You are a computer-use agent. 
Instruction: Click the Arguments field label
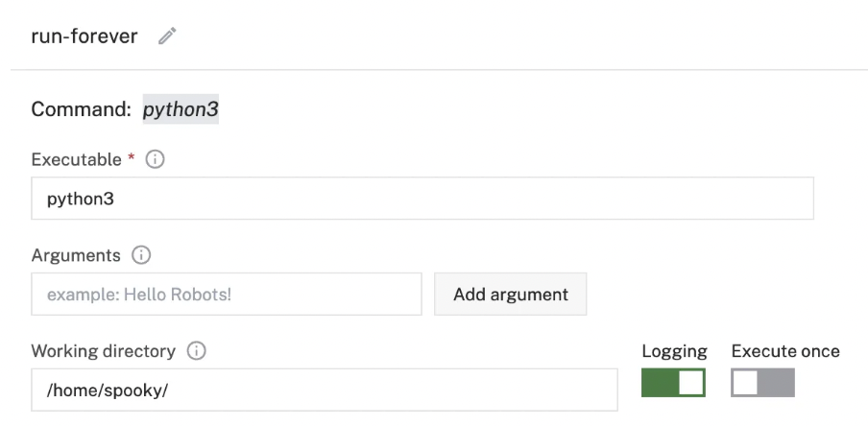[76, 256]
